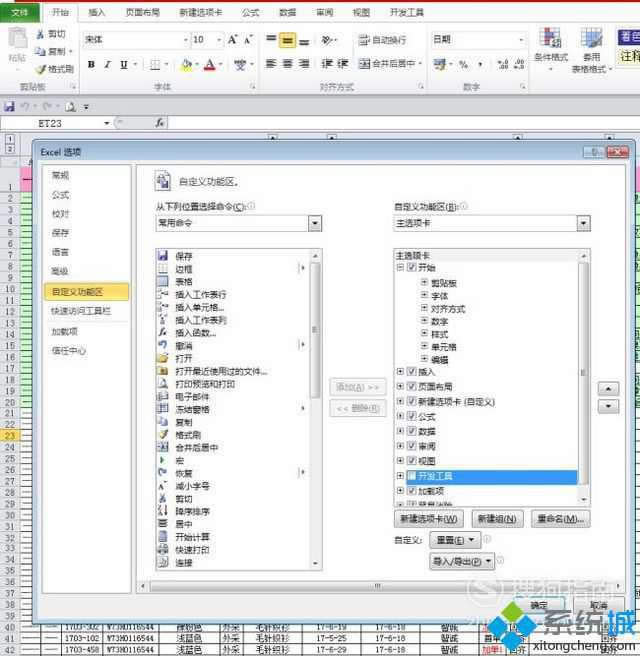Click the Cut (剪切) scissors icon in ribbon
640x656 pixels.
41,34
